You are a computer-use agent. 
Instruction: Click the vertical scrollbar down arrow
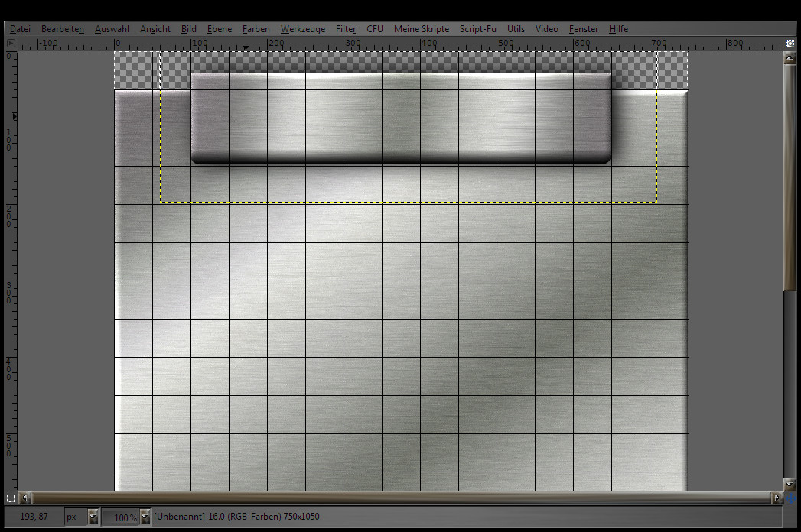pyautogui.click(x=791, y=485)
